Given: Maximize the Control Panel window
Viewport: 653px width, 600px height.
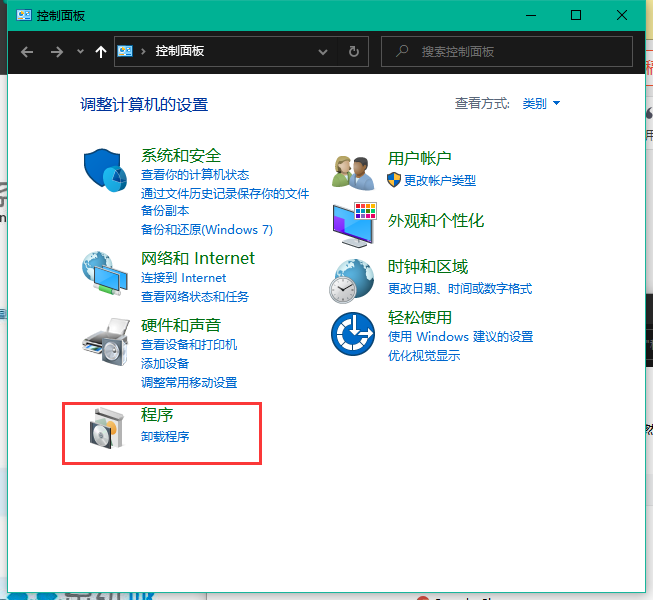Looking at the screenshot, I should pyautogui.click(x=576, y=15).
